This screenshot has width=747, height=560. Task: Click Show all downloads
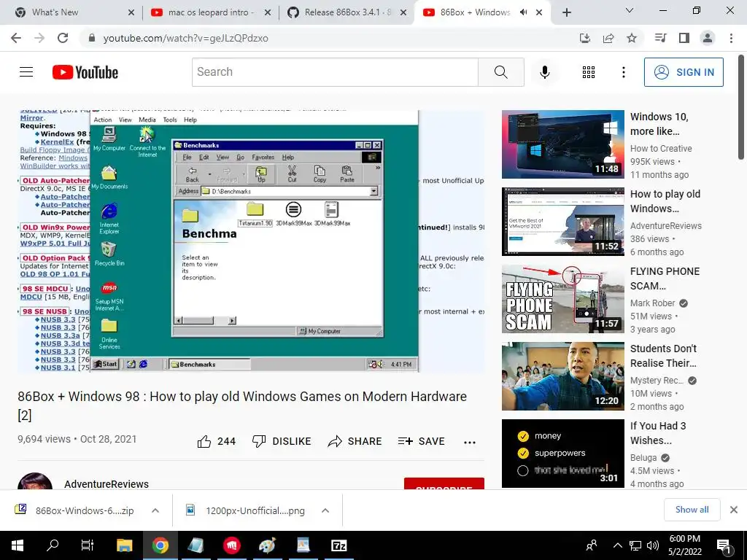click(692, 510)
